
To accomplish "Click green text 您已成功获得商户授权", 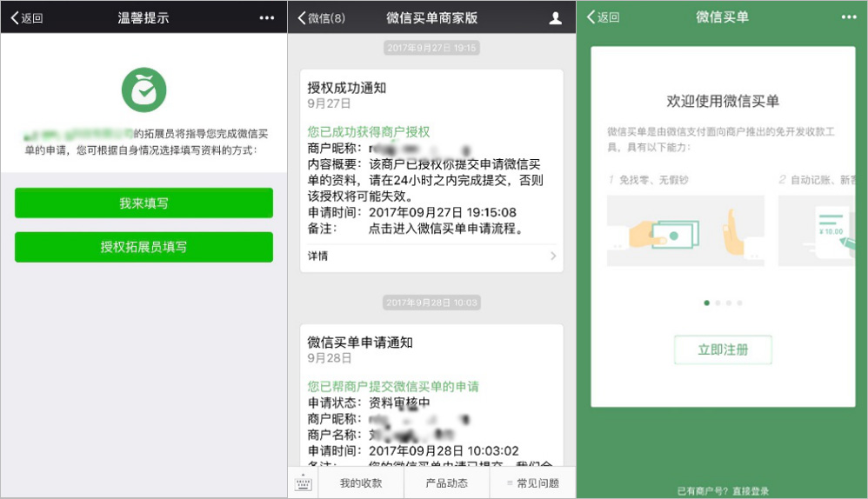I will (369, 131).
